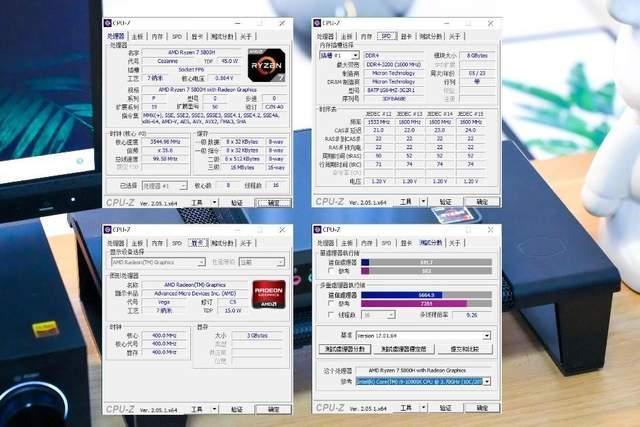Click the AMD Ryzen 7 5800H with Radeon Graphics specification field
Screen dimensions: 640x427
(x=207, y=89)
